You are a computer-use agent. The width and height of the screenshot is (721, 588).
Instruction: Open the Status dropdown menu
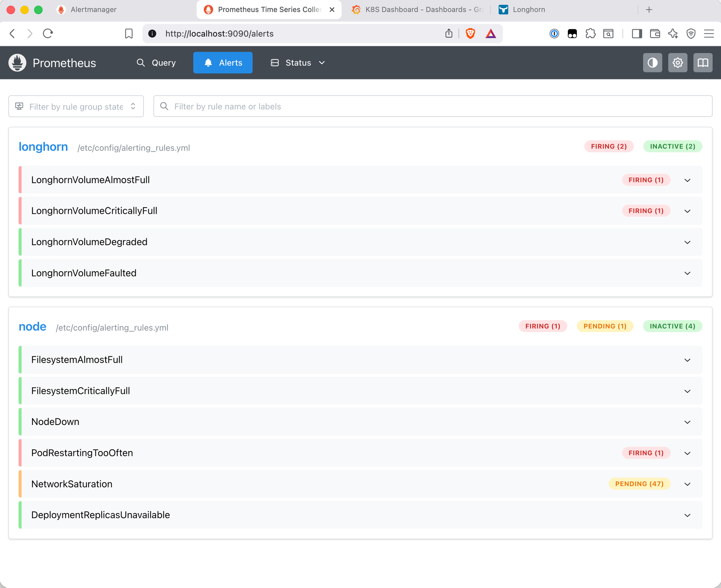pyautogui.click(x=298, y=63)
